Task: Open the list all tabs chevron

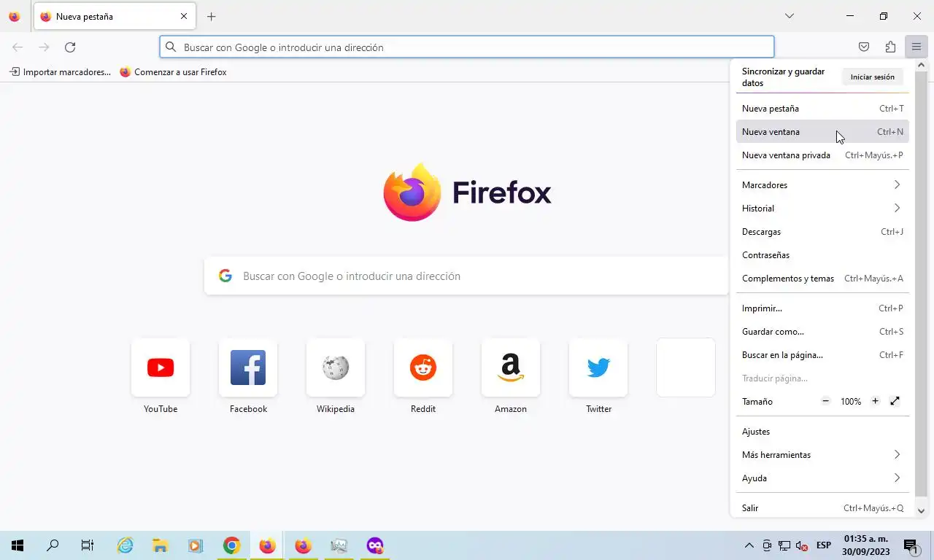Action: 789,16
